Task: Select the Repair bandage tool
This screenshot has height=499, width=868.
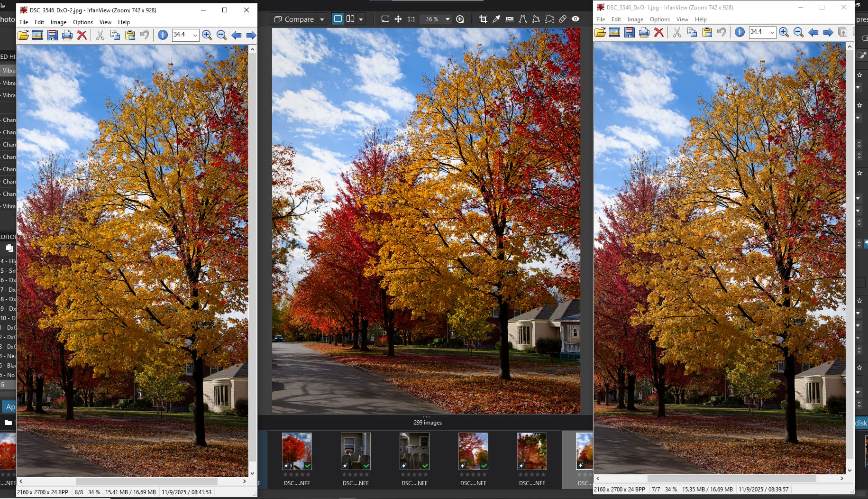Action: coord(562,19)
